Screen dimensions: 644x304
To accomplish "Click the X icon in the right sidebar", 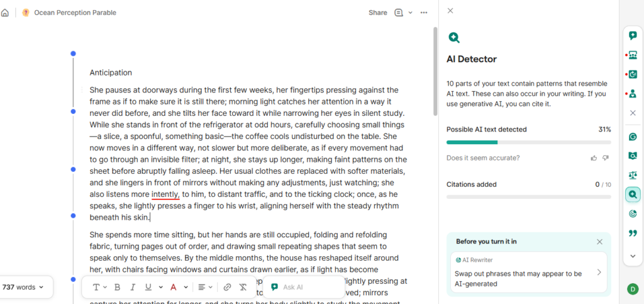I will click(633, 113).
